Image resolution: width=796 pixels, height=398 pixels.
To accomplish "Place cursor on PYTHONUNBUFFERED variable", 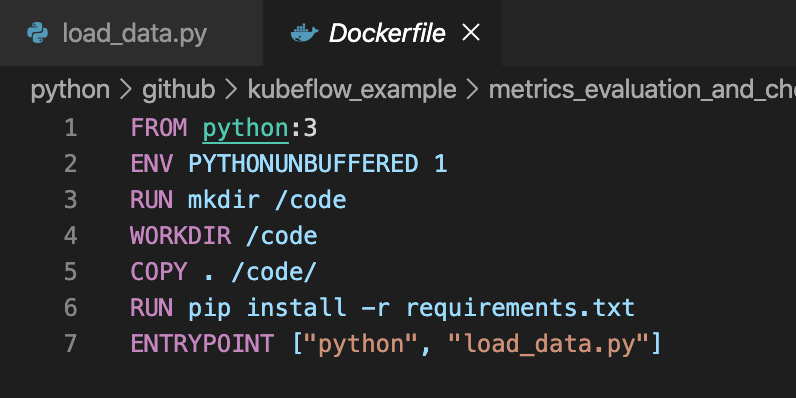I will (304, 164).
